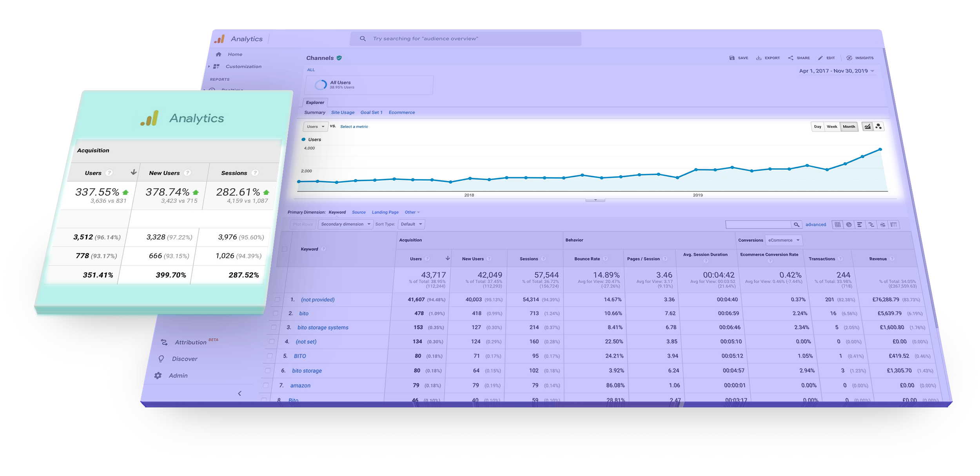980x476 pixels.
Task: Set primary dimension to Landing Page
Action: [385, 213]
